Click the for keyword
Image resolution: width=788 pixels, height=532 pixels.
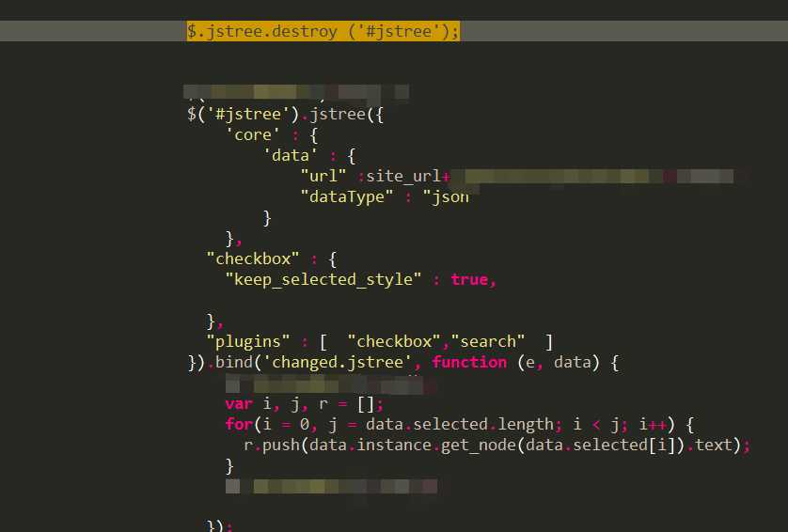[x=239, y=425]
